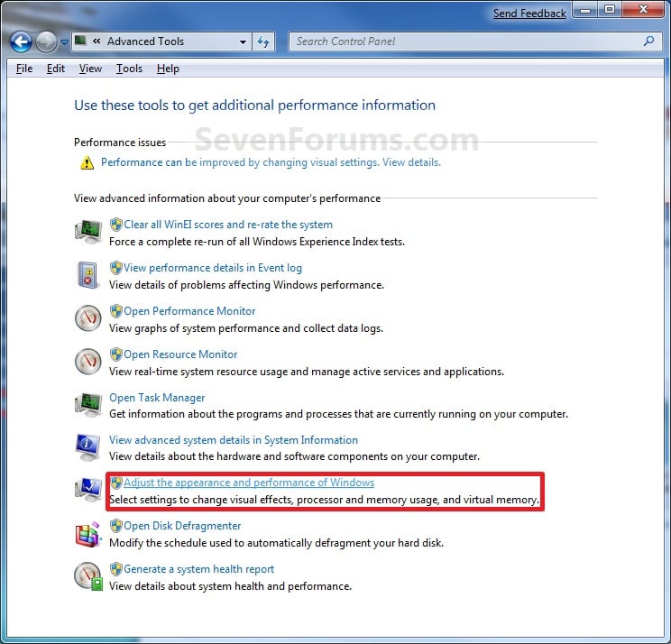Click the monitor icon beside Clear all WinEI scores

88,232
